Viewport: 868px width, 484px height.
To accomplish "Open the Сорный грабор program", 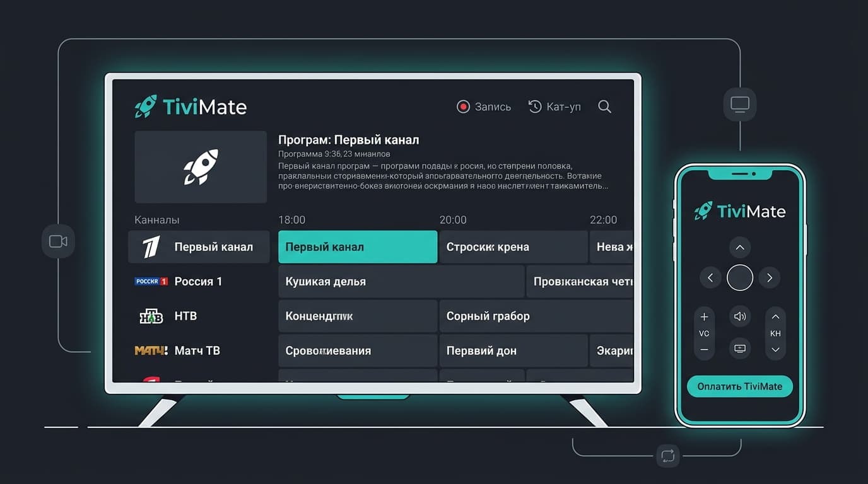I will click(x=536, y=316).
